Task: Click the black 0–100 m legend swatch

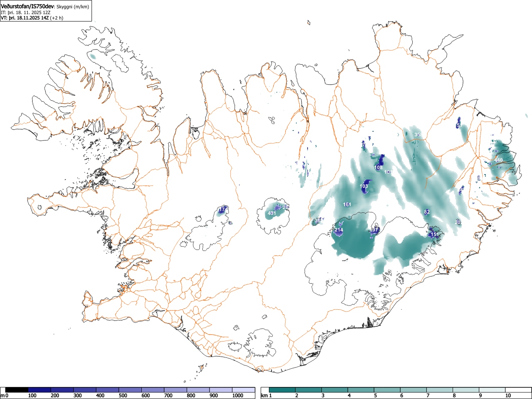Action: [x=17, y=390]
